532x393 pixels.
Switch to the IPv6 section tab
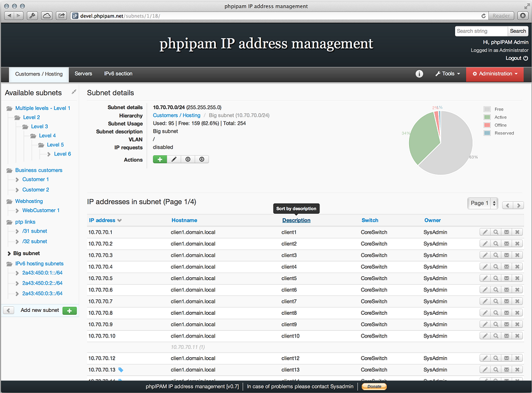click(118, 74)
